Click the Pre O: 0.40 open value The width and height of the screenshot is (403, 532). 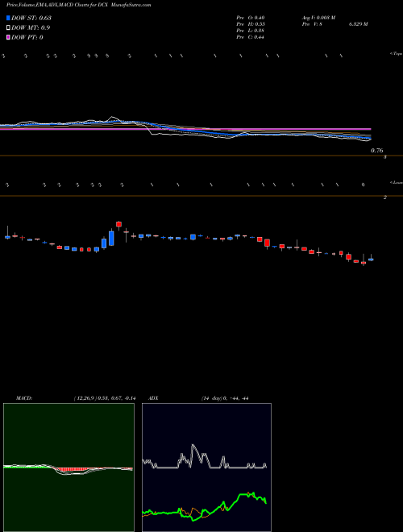tap(251, 18)
